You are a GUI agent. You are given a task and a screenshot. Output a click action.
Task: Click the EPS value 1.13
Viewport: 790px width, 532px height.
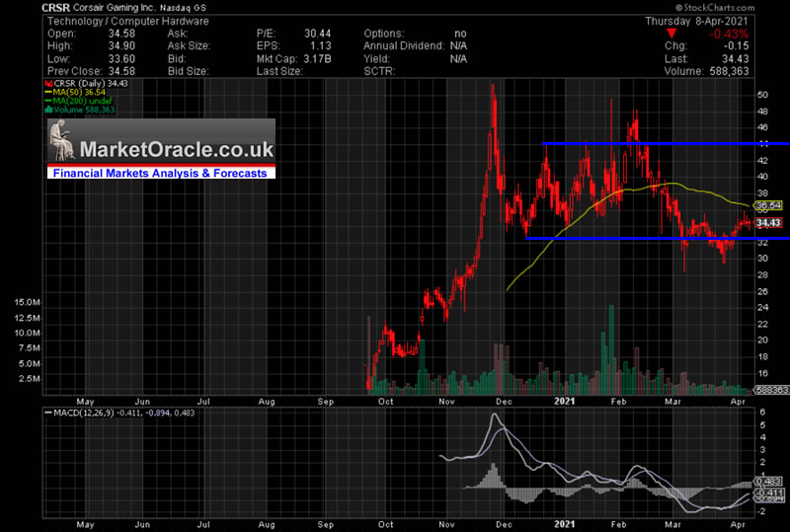tap(321, 45)
